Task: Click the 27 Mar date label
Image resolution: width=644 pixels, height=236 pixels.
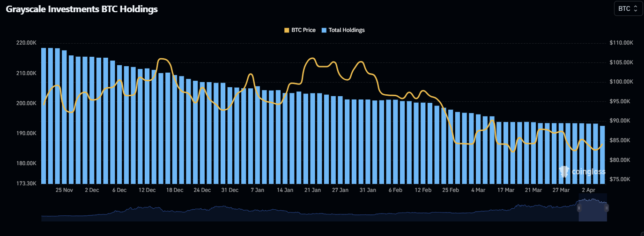Action: [x=561, y=190]
